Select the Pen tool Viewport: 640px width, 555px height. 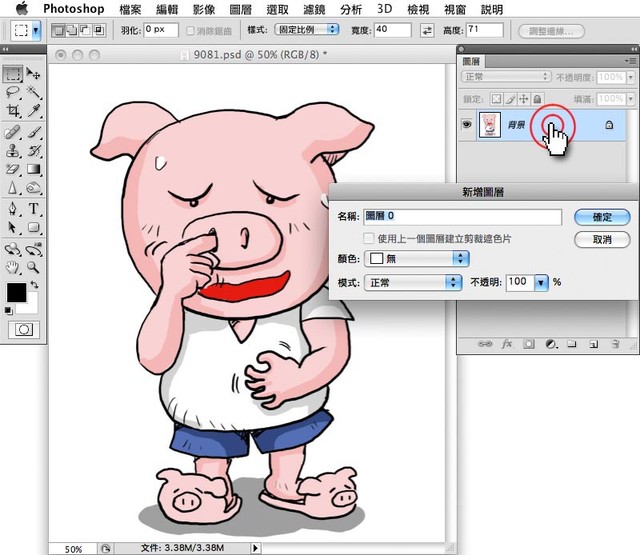12,209
